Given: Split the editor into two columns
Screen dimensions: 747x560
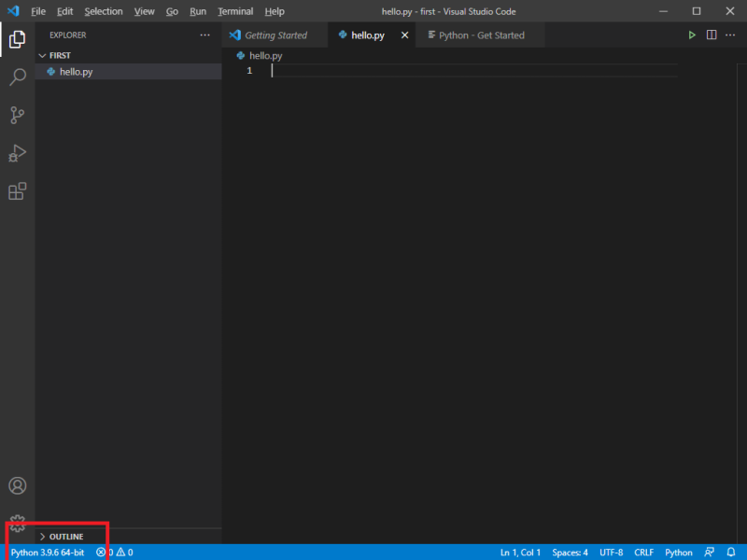Looking at the screenshot, I should 712,35.
